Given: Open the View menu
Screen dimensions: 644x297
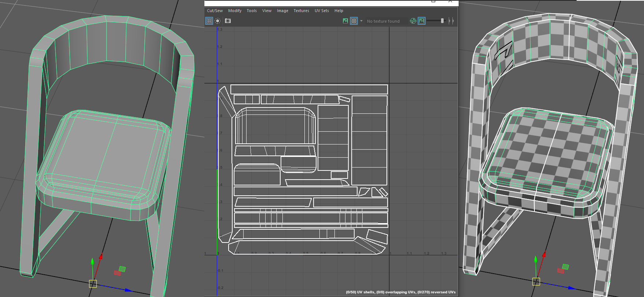Looking at the screenshot, I should (x=267, y=11).
